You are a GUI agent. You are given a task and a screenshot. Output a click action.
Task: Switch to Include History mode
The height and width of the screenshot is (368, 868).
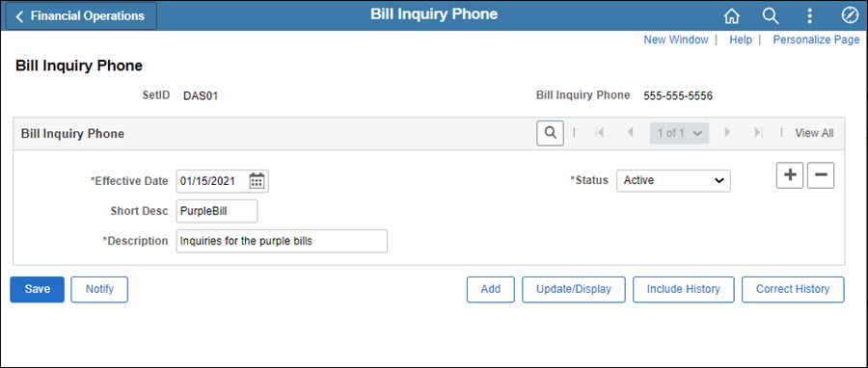click(683, 290)
